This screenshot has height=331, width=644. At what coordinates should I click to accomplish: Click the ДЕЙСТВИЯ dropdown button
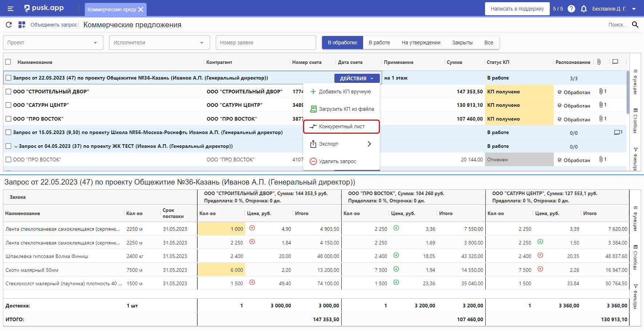coord(357,78)
